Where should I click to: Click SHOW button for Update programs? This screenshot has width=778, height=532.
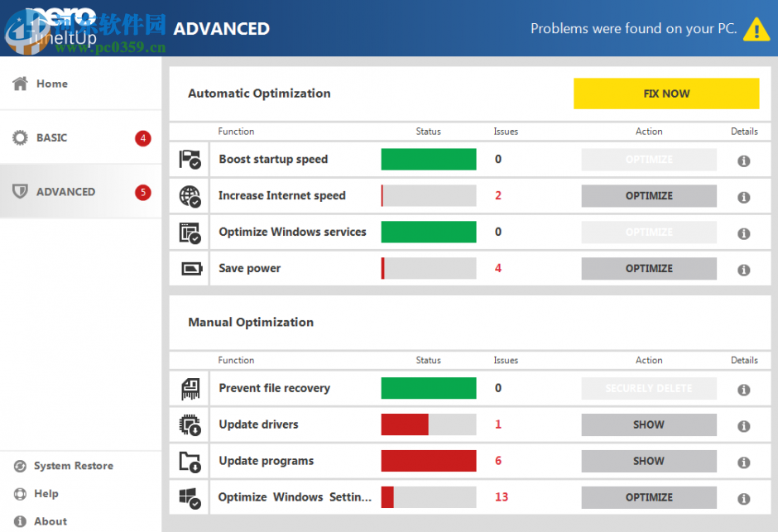coord(649,461)
